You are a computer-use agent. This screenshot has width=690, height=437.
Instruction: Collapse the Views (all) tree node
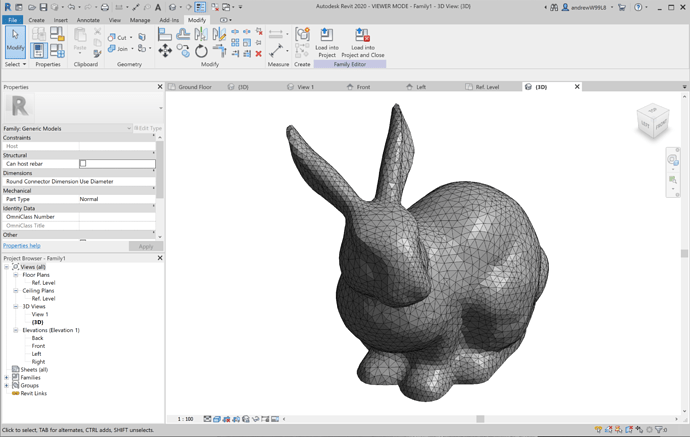(x=7, y=267)
